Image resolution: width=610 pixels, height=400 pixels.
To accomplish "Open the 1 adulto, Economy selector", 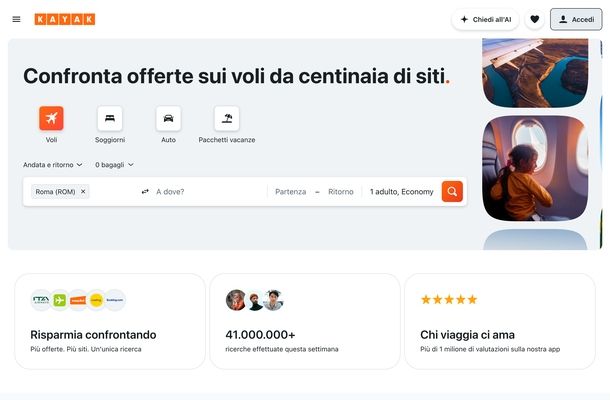I will pyautogui.click(x=401, y=191).
